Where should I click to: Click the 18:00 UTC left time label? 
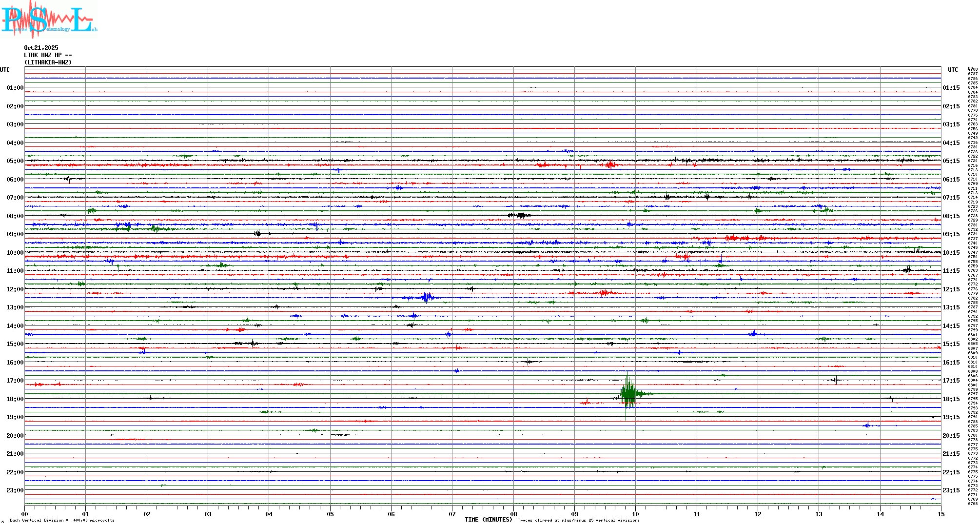tap(15, 399)
